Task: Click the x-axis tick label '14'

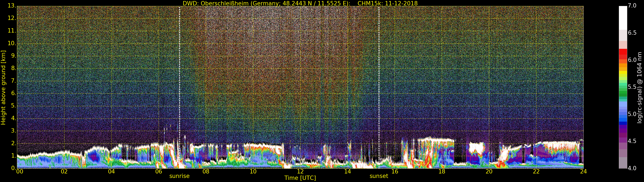Action: click(348, 172)
